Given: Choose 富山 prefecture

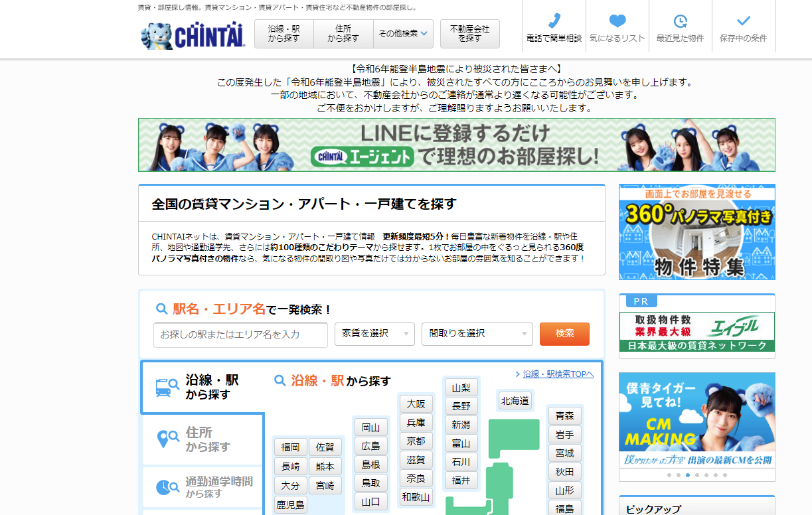Looking at the screenshot, I should [461, 443].
